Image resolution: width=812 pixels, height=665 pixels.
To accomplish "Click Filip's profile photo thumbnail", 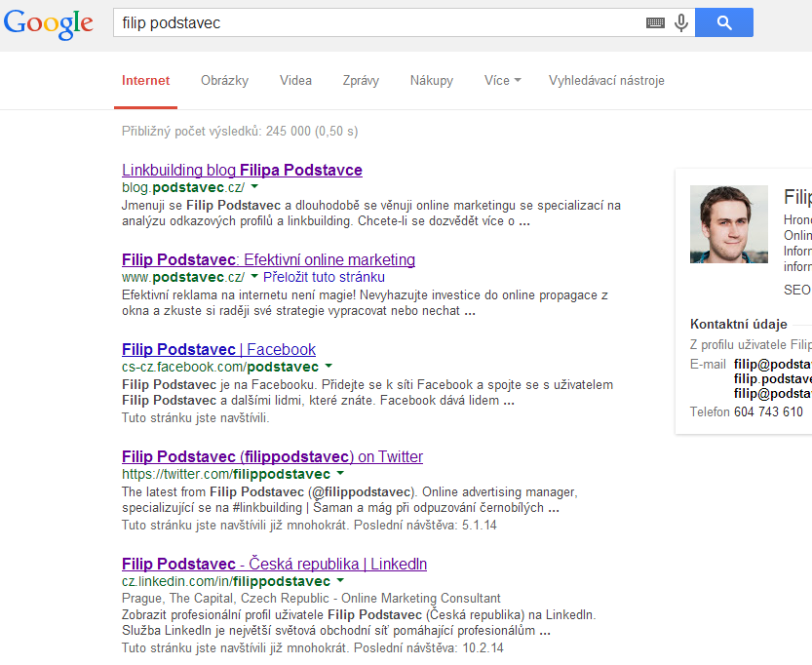I will 728,224.
